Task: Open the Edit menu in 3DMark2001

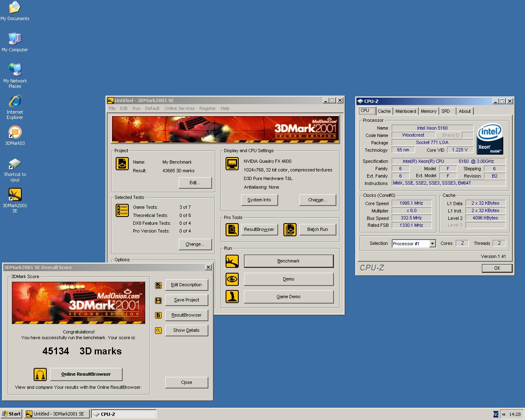Action: coord(124,108)
